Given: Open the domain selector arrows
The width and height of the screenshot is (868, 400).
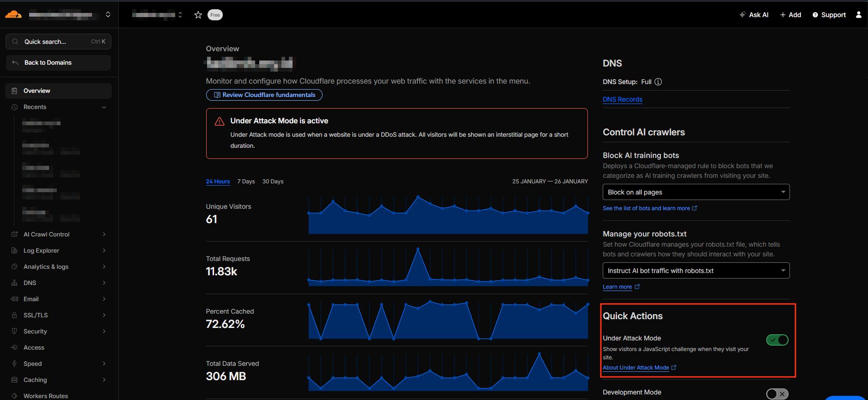Looking at the screenshot, I should 180,15.
